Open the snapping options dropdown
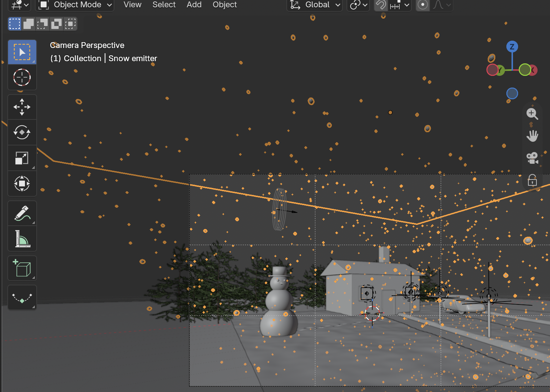This screenshot has height=392, width=550. pyautogui.click(x=400, y=5)
